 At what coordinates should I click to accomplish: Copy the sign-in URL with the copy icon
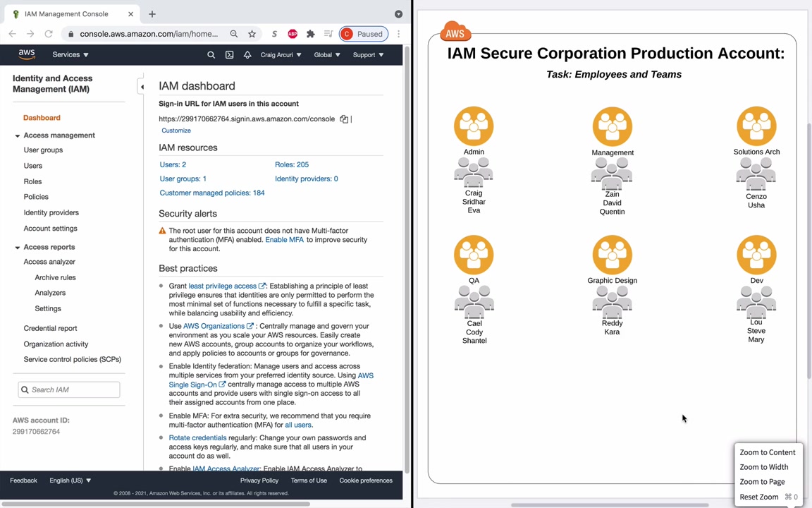[344, 119]
